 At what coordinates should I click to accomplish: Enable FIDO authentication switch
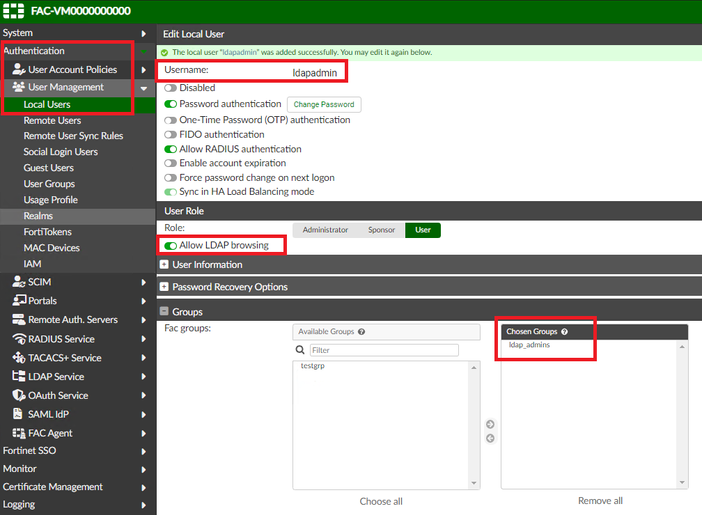coord(170,135)
